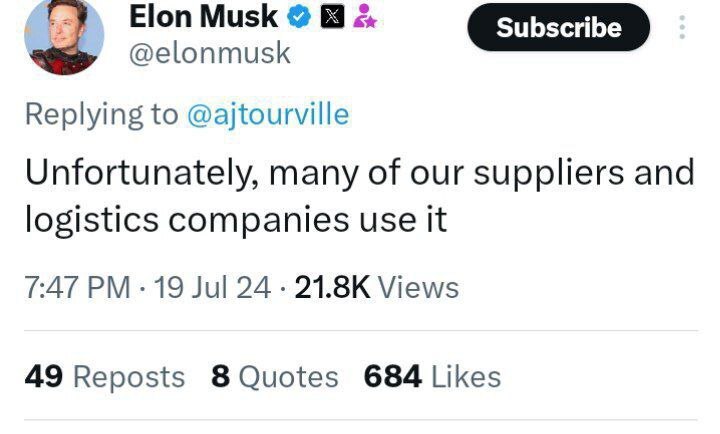Open the three-dot more options menu
The image size is (720, 434).
point(682,26)
